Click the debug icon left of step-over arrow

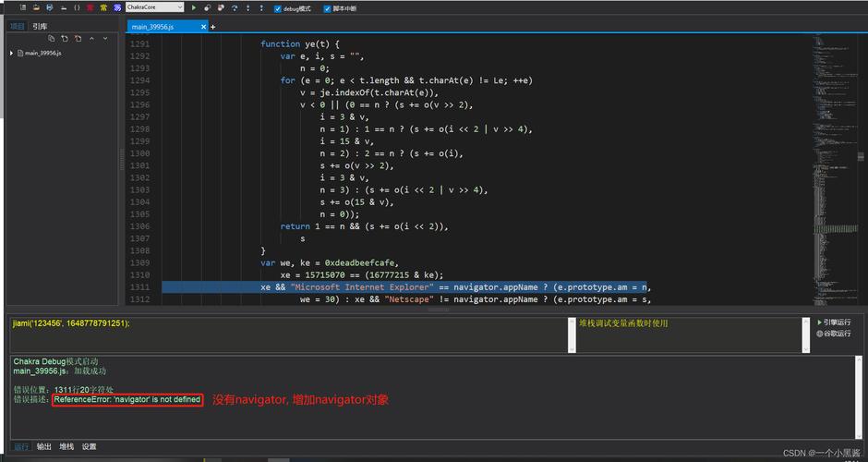[x=221, y=7]
